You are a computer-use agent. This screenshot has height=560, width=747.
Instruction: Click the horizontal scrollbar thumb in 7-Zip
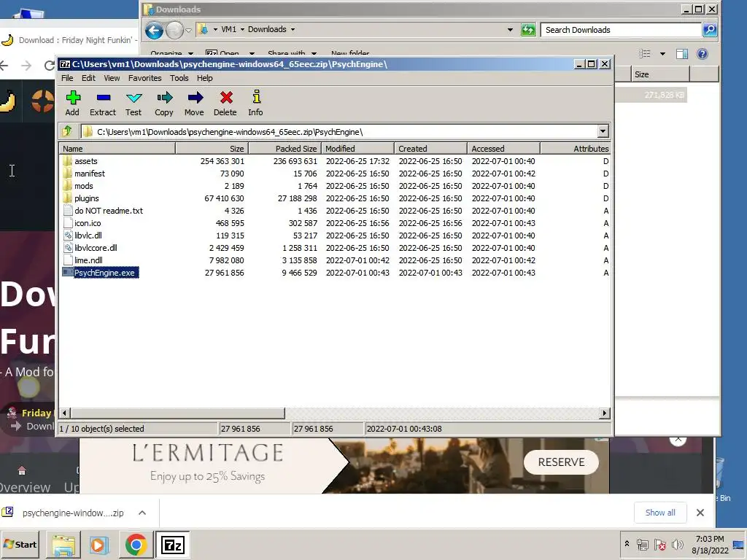[177, 413]
